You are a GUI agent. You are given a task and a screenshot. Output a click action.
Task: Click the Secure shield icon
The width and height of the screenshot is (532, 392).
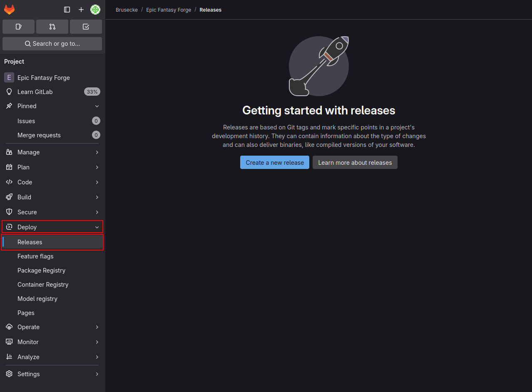point(9,212)
